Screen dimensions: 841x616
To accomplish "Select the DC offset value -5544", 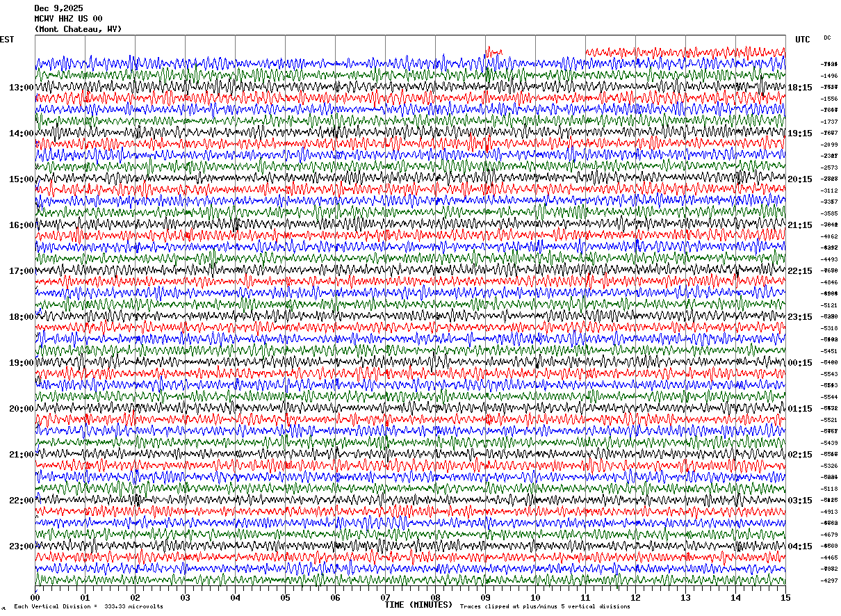I will 830,397.
